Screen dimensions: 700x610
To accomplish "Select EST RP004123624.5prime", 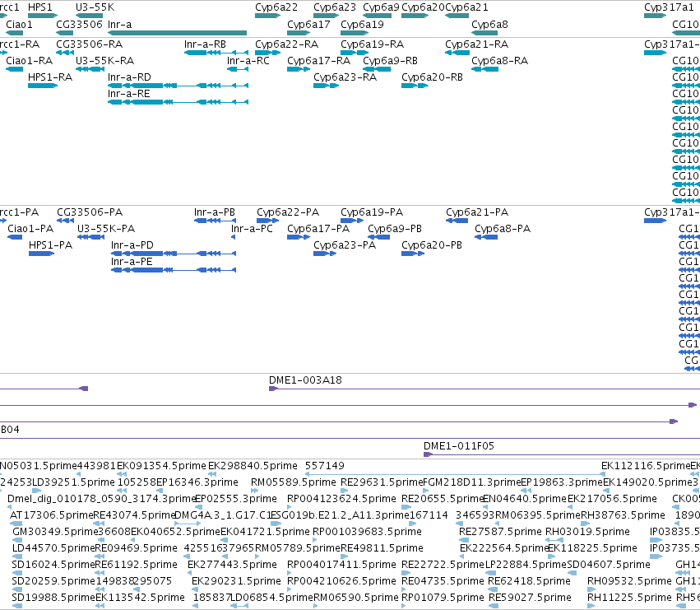I will (x=290, y=507).
